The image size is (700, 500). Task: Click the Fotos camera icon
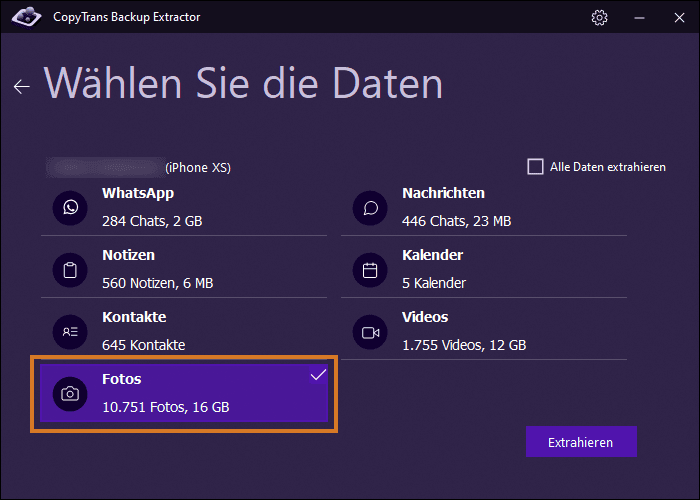pyautogui.click(x=70, y=394)
